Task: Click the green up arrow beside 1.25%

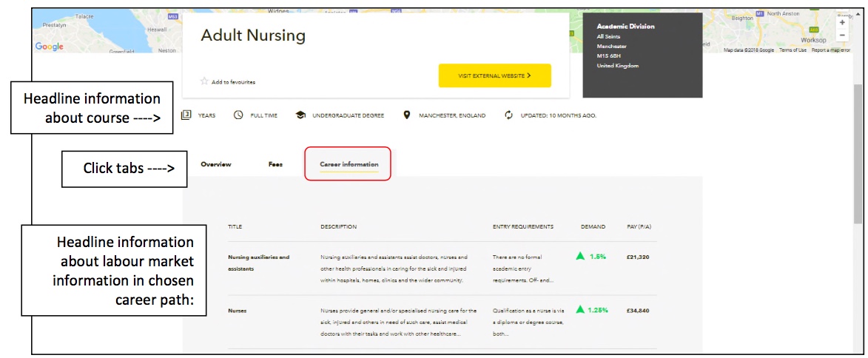Action: tap(580, 309)
